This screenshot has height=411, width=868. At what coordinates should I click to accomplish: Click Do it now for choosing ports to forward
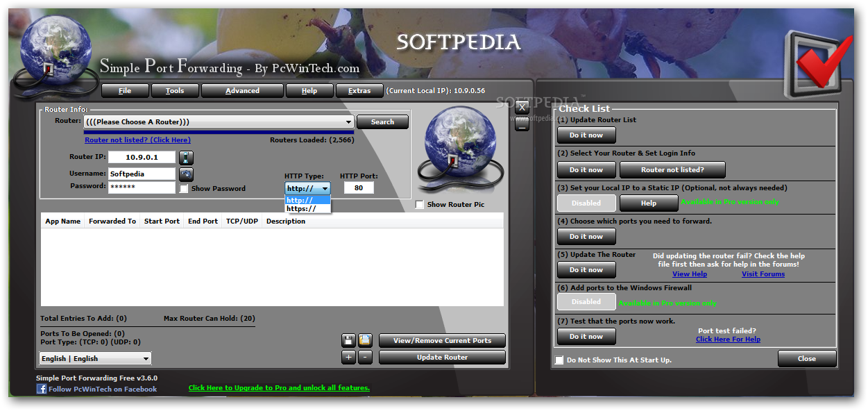[x=586, y=237]
